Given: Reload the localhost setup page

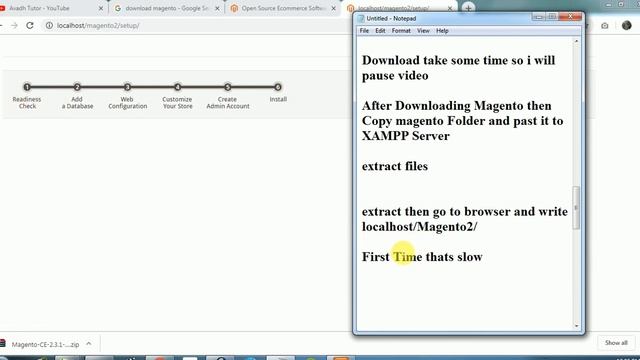Looking at the screenshot, I should 30,25.
